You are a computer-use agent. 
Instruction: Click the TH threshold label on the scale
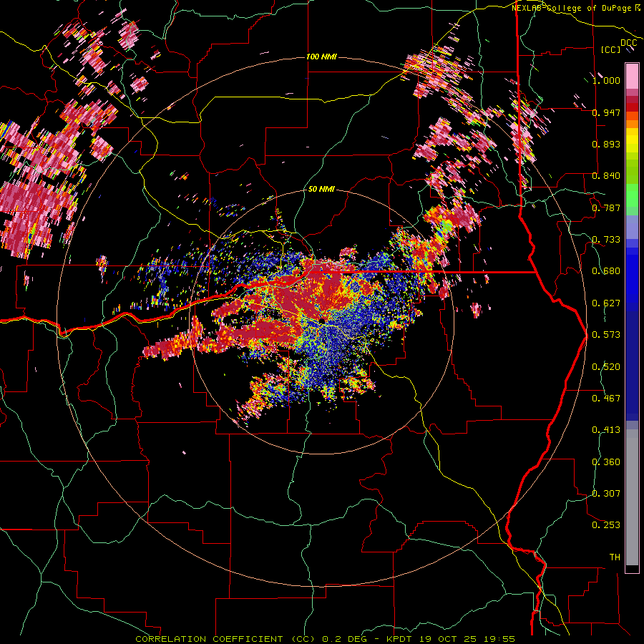pyautogui.click(x=615, y=557)
